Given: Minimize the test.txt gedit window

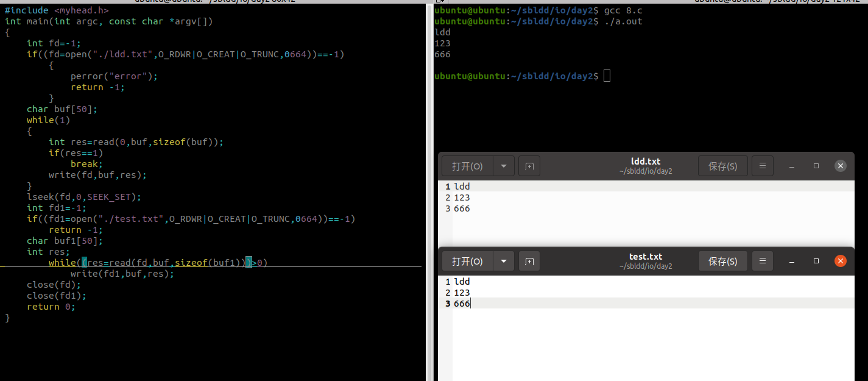Looking at the screenshot, I should [x=792, y=262].
